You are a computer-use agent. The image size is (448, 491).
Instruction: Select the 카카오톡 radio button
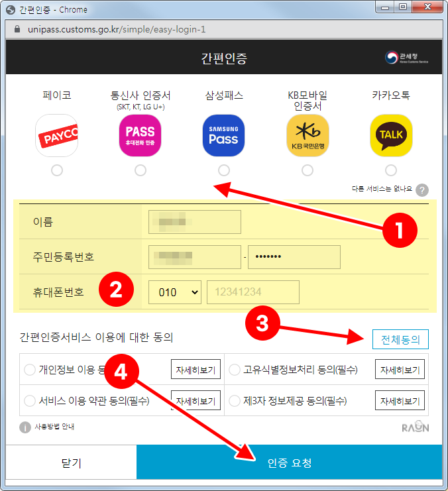pos(390,170)
